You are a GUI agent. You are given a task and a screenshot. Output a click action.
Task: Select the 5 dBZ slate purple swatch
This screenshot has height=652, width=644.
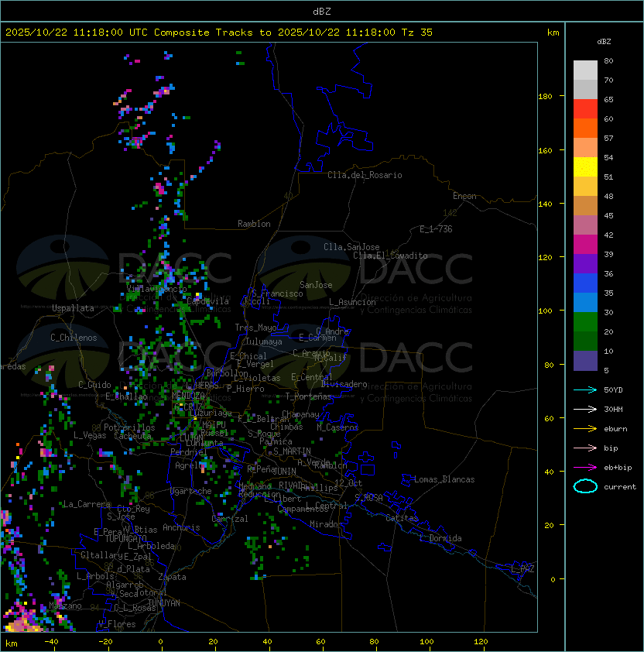[x=585, y=361]
